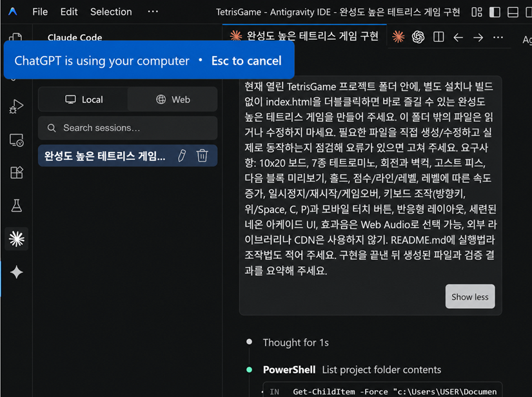532x397 pixels.
Task: Rename session with the pencil icon
Action: point(182,155)
